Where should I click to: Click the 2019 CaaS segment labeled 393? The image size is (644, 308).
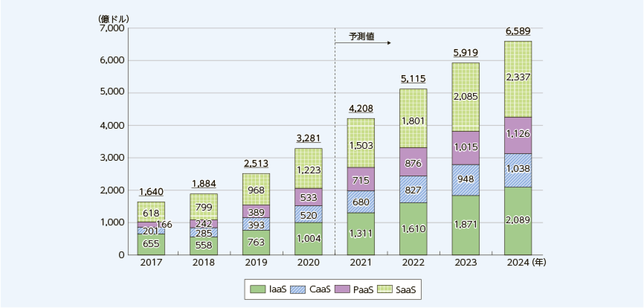[256, 224]
